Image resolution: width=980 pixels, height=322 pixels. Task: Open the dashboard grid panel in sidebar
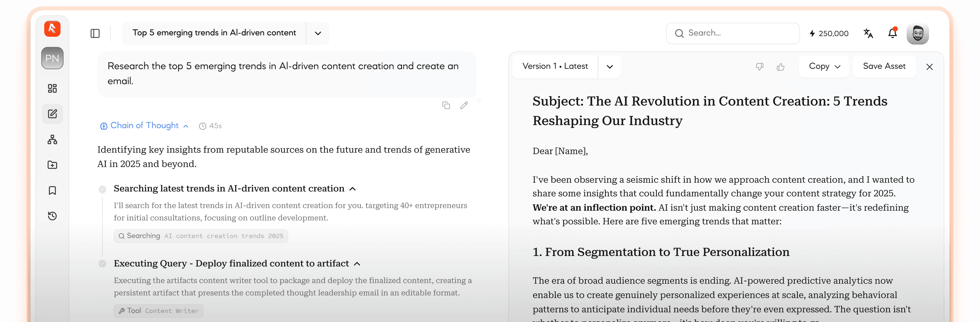click(x=52, y=88)
